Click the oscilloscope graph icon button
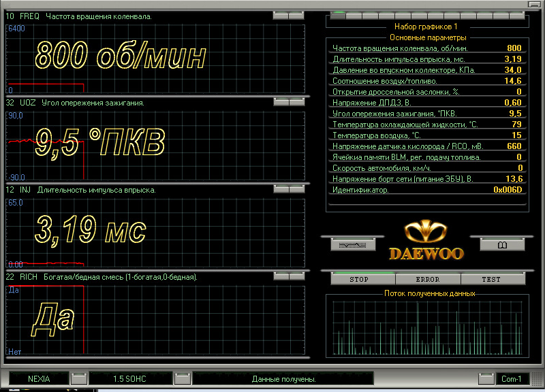This screenshot has width=545, height=392. point(353,245)
